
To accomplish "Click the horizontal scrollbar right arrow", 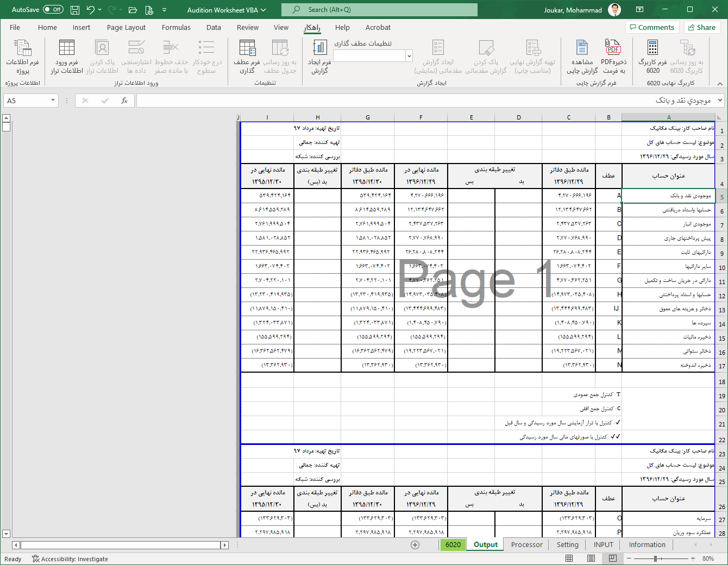I will [224, 545].
